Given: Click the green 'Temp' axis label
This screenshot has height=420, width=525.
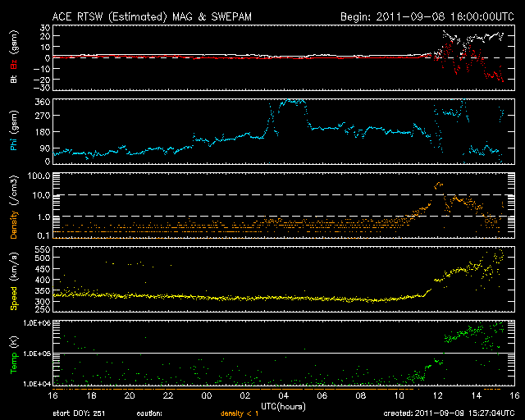Looking at the screenshot, I should [14, 363].
